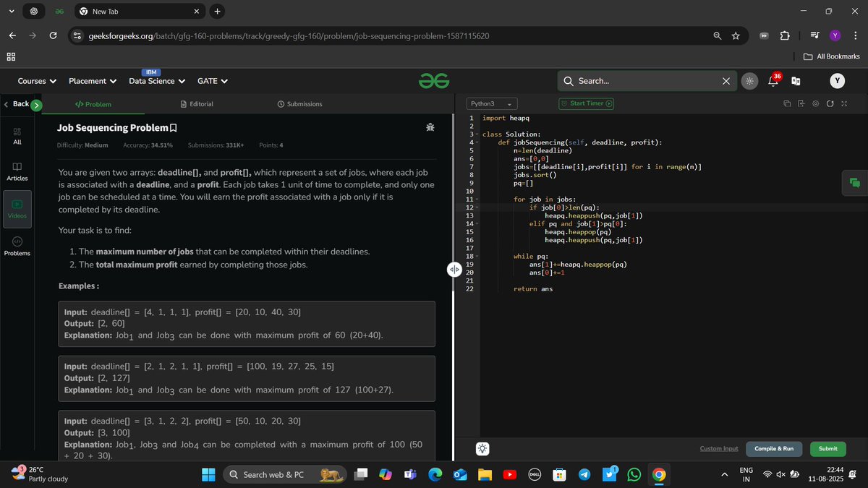Click the copy code icon in editor toolbar
This screenshot has width=868, height=488.
click(x=787, y=104)
